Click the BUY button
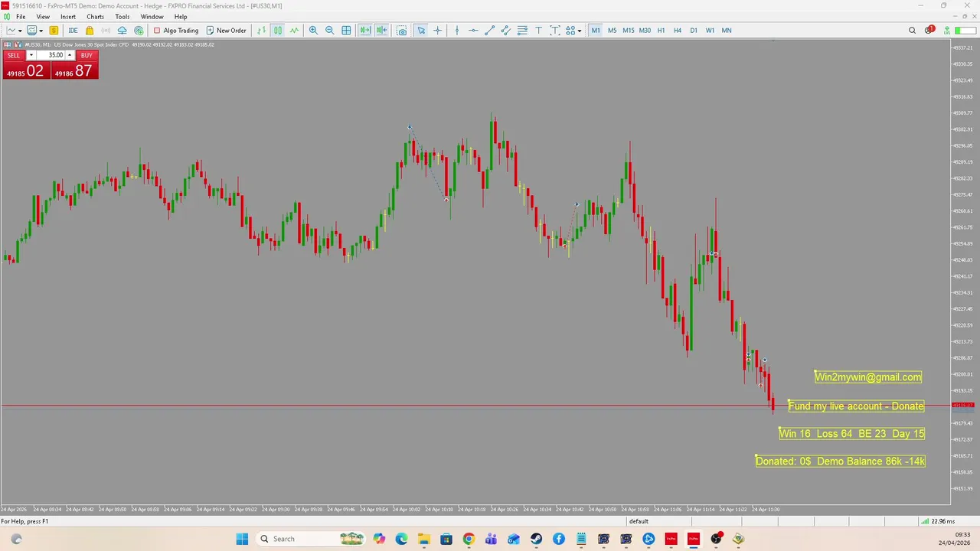 pos(87,55)
